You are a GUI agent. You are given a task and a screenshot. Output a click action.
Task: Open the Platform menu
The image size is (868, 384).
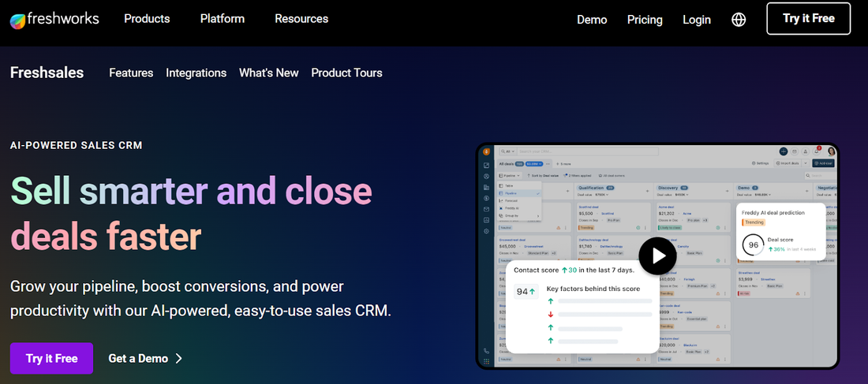click(222, 19)
